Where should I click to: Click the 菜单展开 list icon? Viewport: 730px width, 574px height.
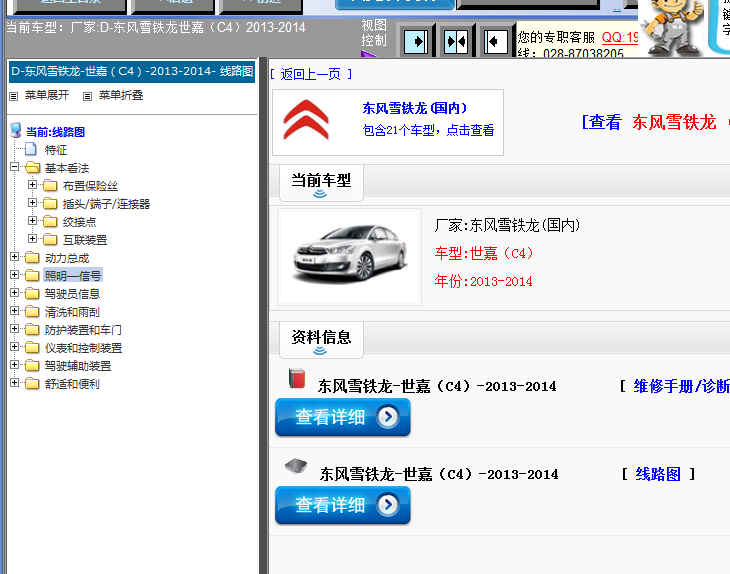[x=14, y=96]
